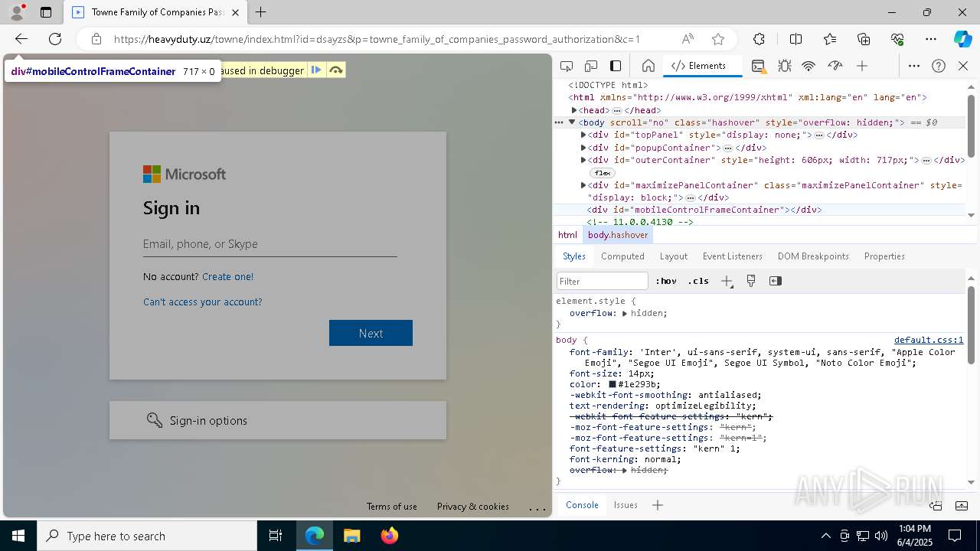The width and height of the screenshot is (980, 551).
Task: Open File Explorer from the taskbar
Action: point(352,536)
